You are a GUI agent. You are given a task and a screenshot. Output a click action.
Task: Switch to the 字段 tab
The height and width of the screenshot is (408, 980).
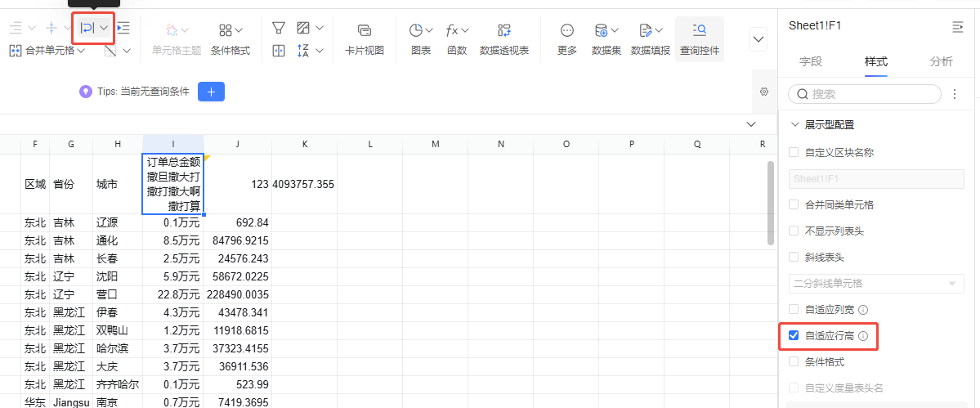pyautogui.click(x=810, y=61)
